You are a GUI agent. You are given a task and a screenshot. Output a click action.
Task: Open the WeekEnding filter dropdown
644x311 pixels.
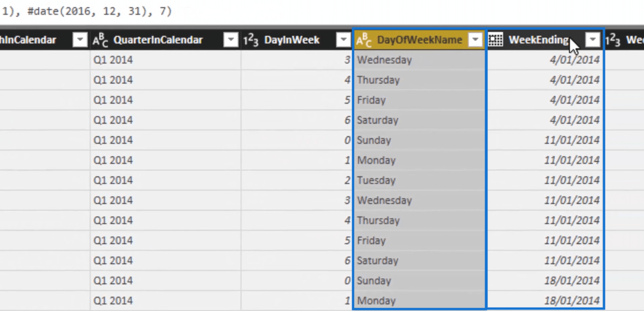pos(593,40)
